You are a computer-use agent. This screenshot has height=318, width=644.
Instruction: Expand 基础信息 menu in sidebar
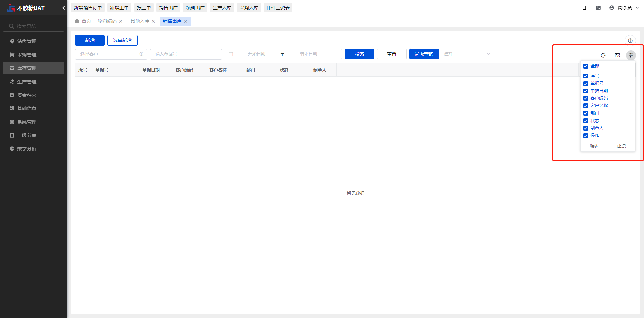[x=34, y=108]
